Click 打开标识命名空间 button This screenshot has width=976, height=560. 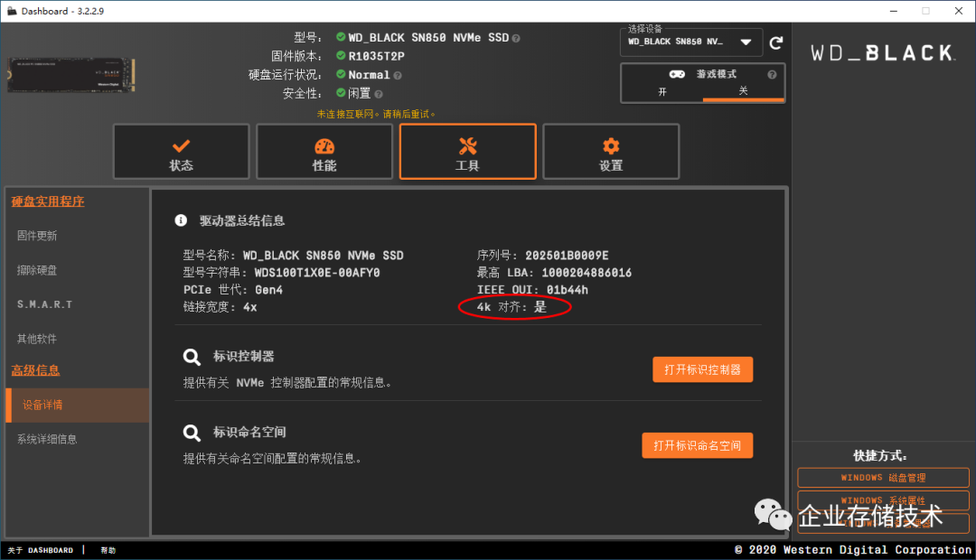click(x=697, y=445)
